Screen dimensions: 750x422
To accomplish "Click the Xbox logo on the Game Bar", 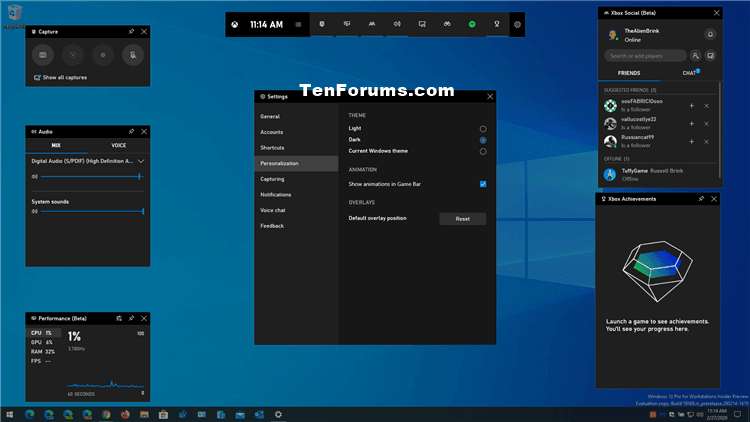I will (x=234, y=24).
